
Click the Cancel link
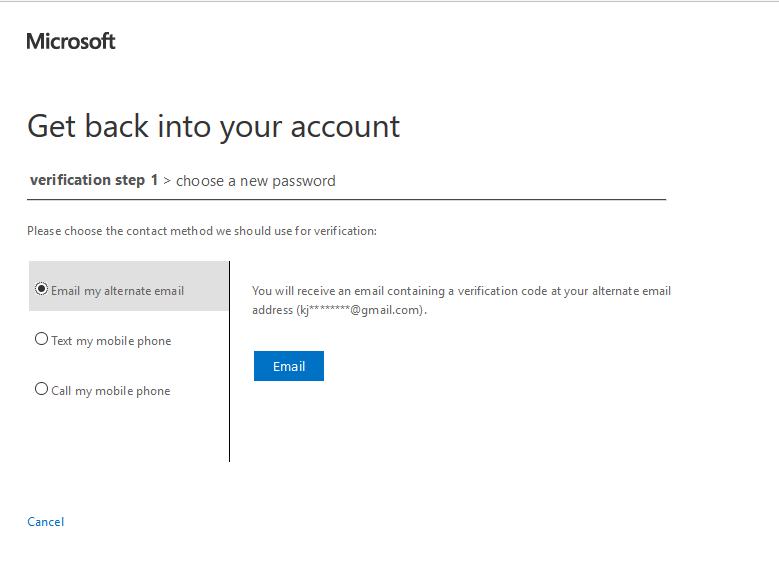click(x=46, y=522)
